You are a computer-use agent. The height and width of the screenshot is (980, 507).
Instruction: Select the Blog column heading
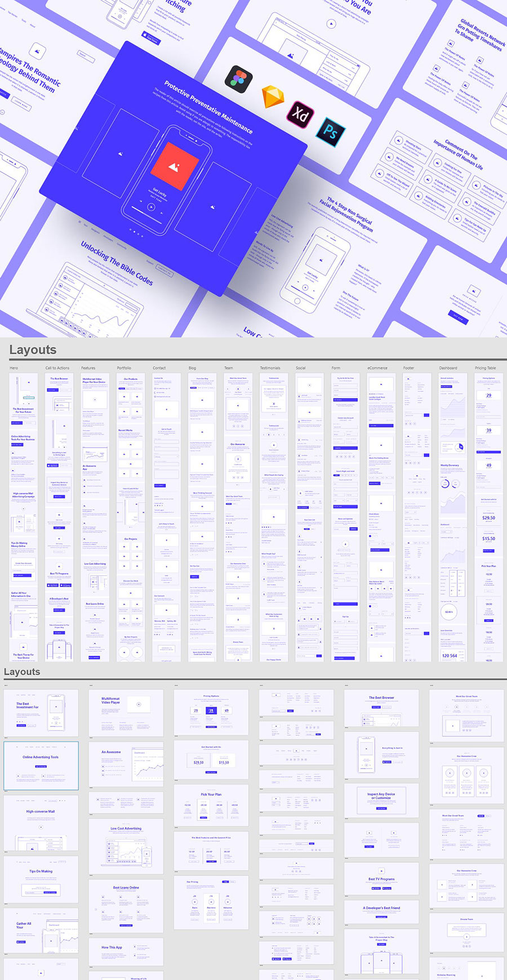pos(192,368)
